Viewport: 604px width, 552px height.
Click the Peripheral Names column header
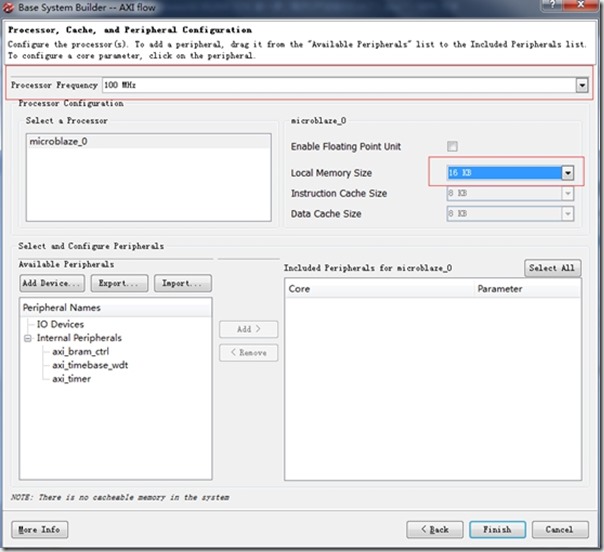click(x=116, y=308)
